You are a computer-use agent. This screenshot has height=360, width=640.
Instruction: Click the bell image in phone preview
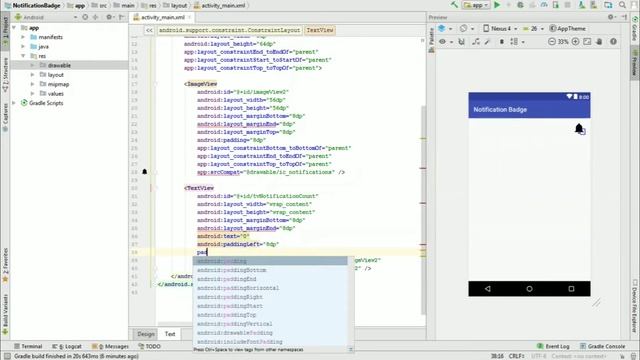579,129
